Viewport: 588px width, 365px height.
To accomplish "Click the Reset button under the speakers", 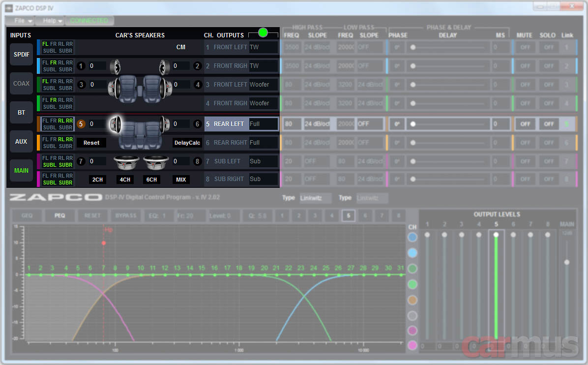I will click(x=91, y=143).
